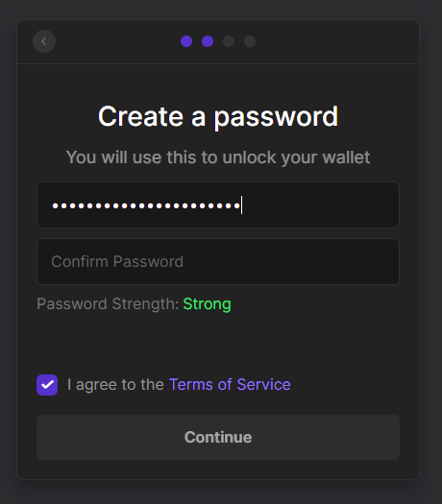Screen dimensions: 442x504
Task: Click the Password Strength label
Action: pyautogui.click(x=108, y=303)
